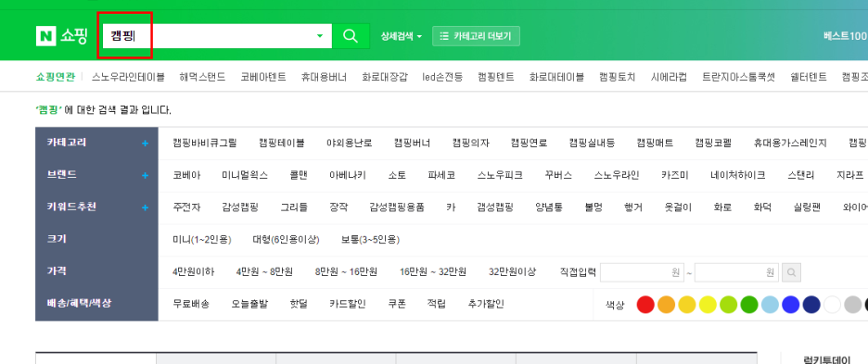Click related keyword 쉘터텐트
The width and height of the screenshot is (868, 364).
[x=809, y=77]
